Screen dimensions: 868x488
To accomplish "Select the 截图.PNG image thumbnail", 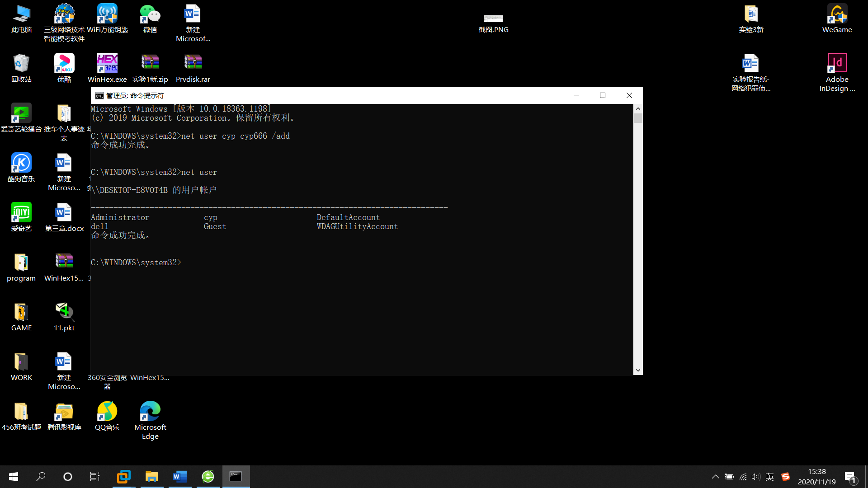I will 493,19.
